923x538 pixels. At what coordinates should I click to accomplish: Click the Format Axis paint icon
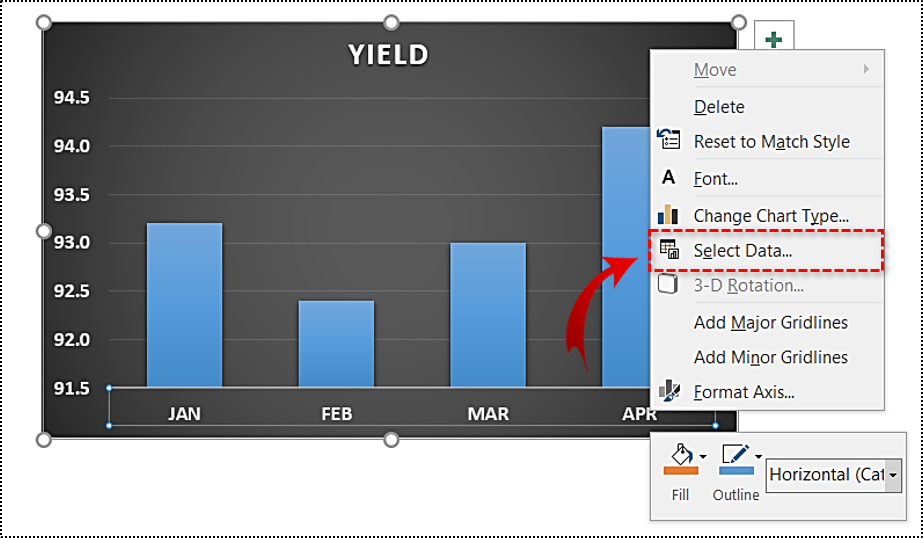pos(669,390)
